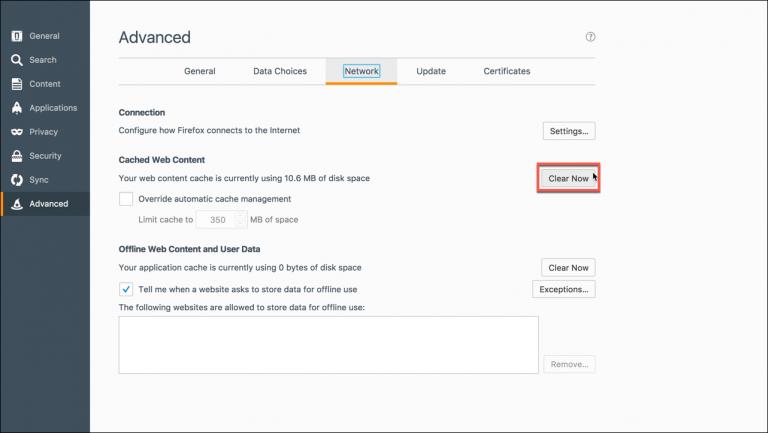Select Security label in the sidebar
This screenshot has width=768, height=433.
pyautogui.click(x=45, y=156)
